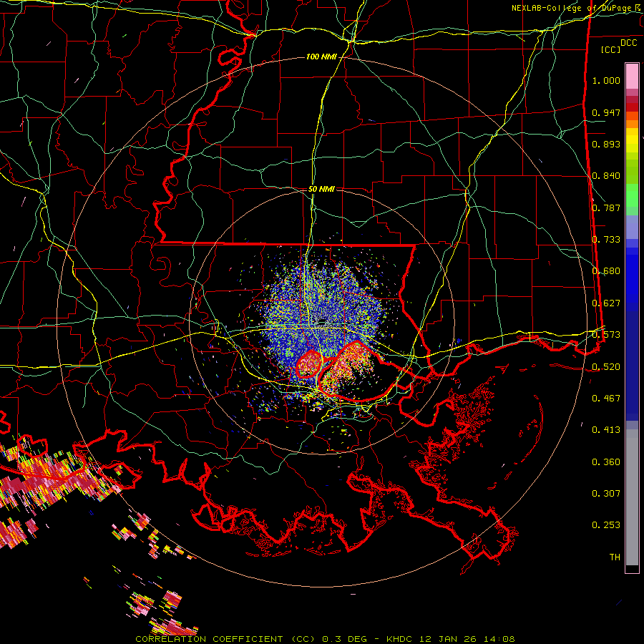
Task: Click the KHDC station identifier
Action: 401,639
